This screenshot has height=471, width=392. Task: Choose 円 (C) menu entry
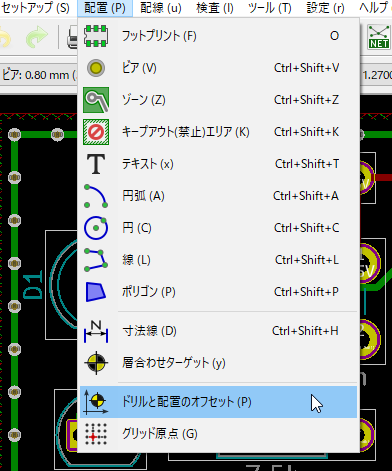click(x=218, y=228)
